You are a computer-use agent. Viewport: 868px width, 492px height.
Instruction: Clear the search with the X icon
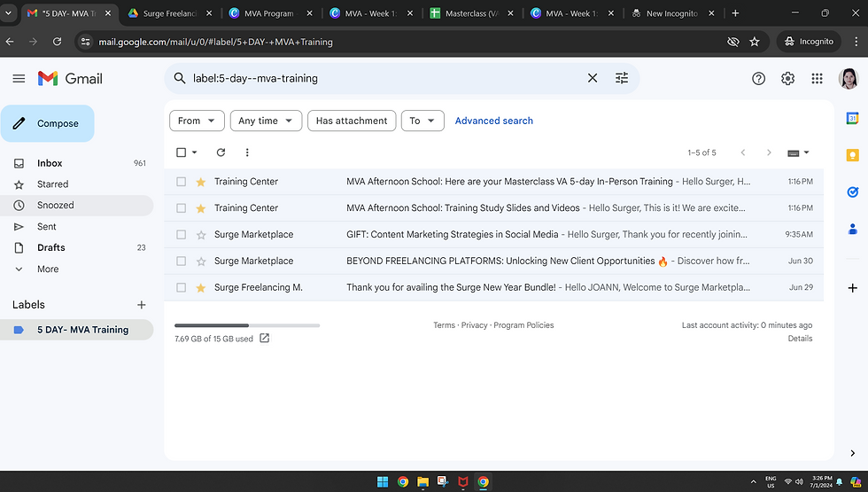[593, 78]
